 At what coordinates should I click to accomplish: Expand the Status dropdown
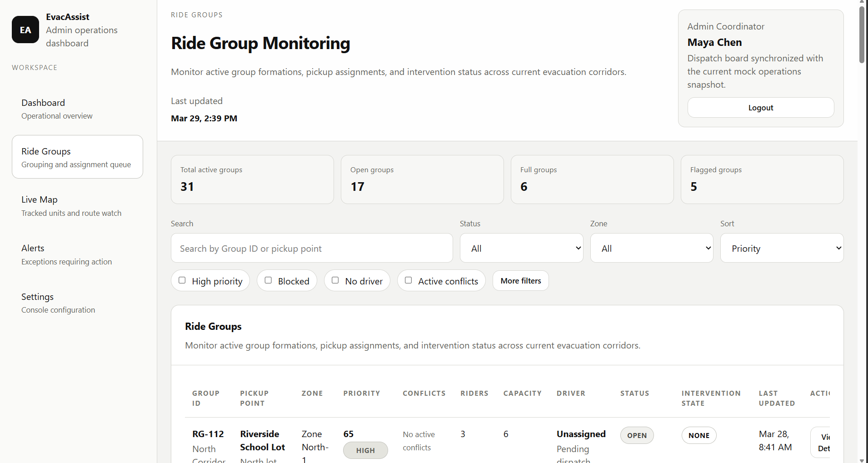521,248
